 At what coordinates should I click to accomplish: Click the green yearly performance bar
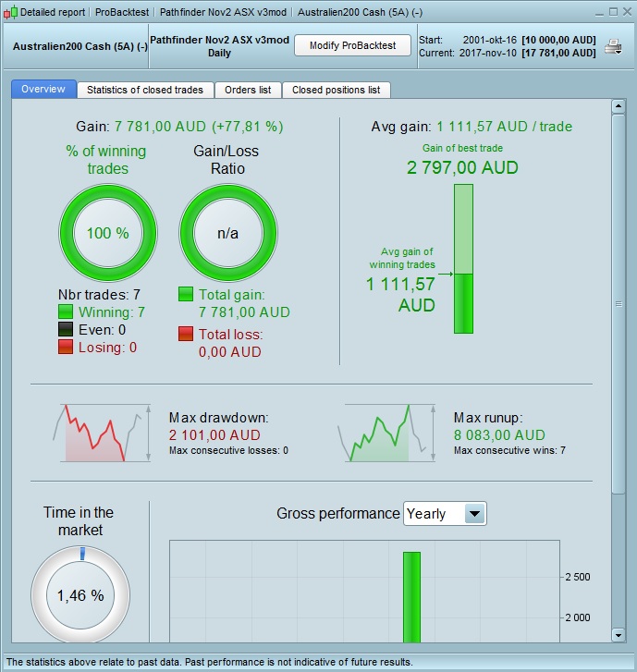(411, 597)
